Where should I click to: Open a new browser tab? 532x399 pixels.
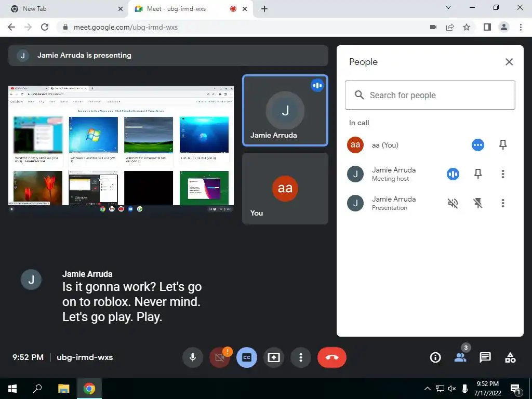point(264,9)
